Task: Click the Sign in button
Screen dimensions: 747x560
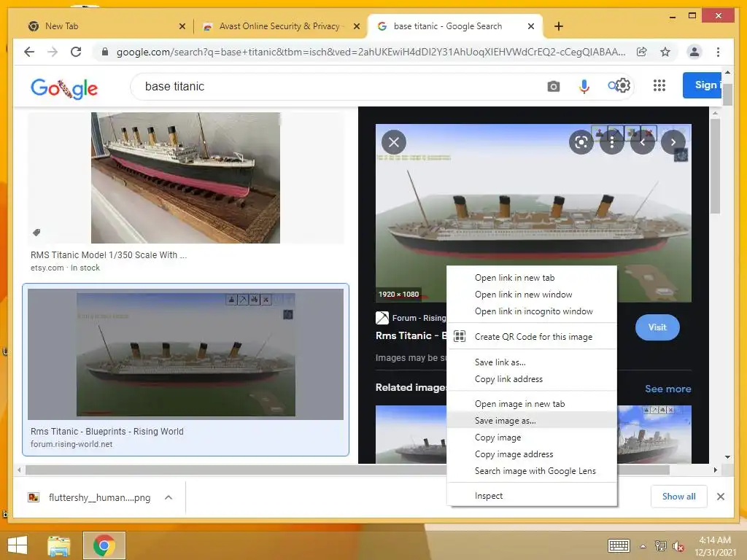Action: [703, 85]
